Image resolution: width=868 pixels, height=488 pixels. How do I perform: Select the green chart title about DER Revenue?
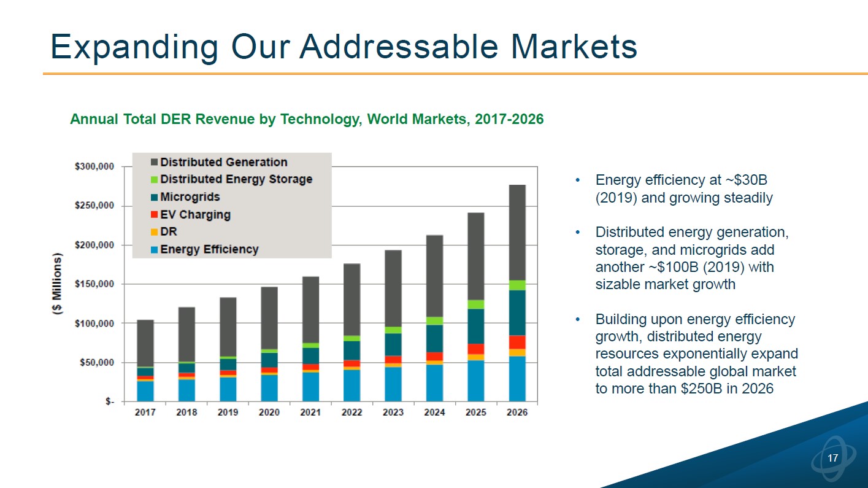(307, 119)
